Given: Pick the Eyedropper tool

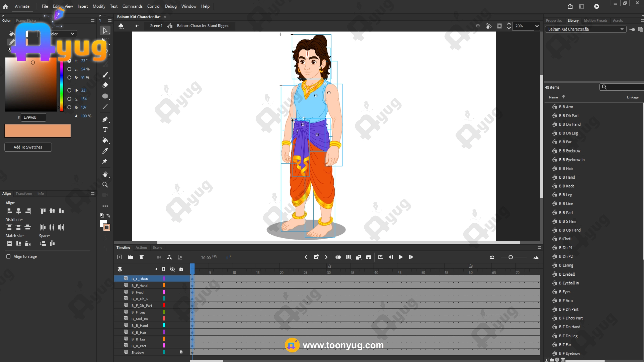Looking at the screenshot, I should pos(105,151).
